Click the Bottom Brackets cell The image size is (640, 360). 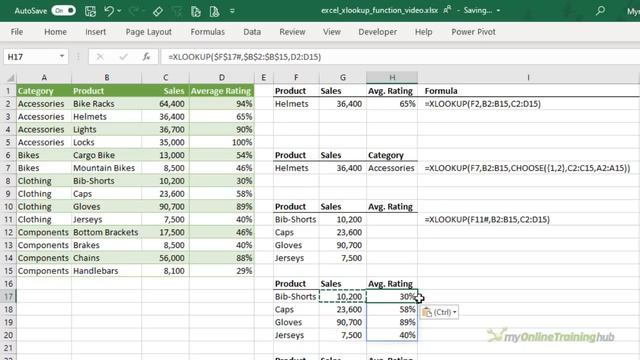107,232
